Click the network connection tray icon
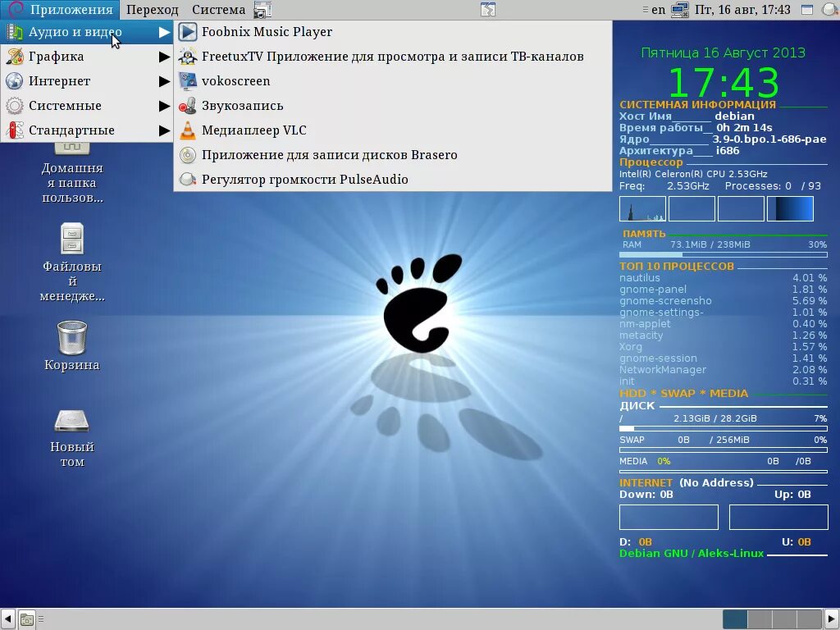The image size is (840, 630). pos(680,10)
